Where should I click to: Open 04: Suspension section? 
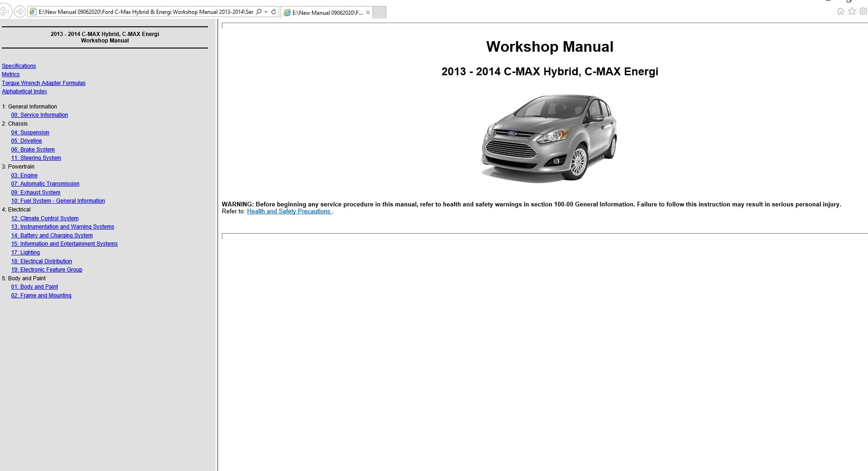click(30, 133)
